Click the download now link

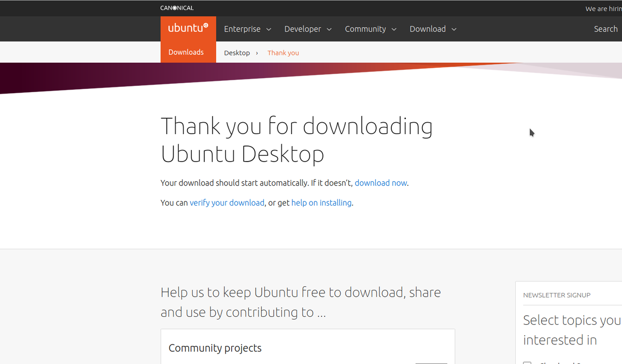pos(380,183)
